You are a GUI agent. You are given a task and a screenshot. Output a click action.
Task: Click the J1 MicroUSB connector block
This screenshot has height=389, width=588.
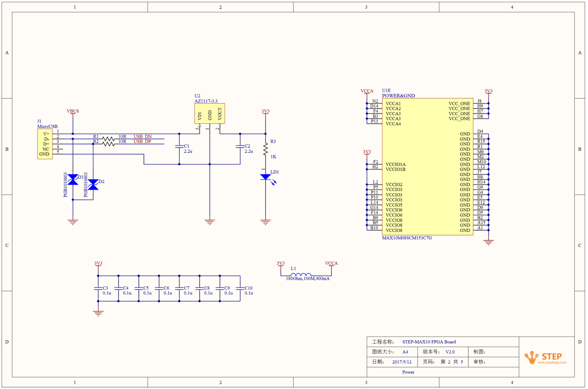click(45, 144)
